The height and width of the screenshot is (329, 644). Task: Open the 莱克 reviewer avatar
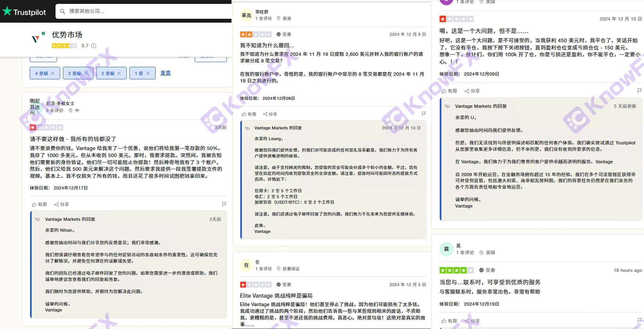pyautogui.click(x=246, y=15)
